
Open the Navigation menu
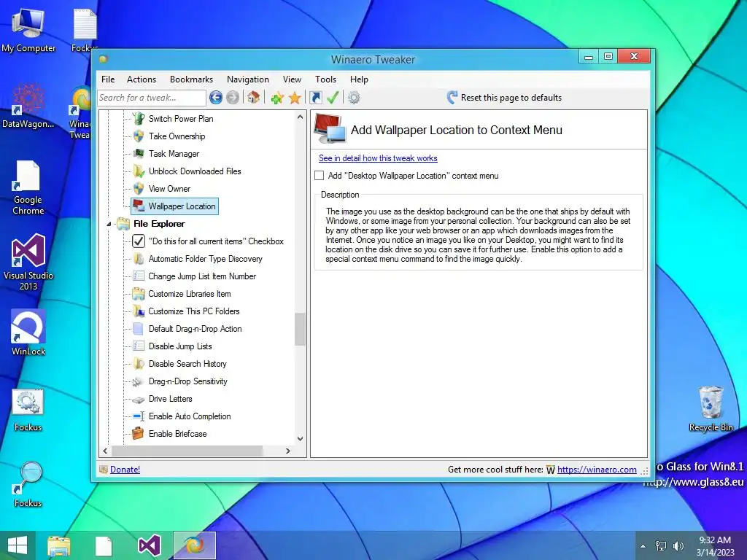tap(248, 79)
